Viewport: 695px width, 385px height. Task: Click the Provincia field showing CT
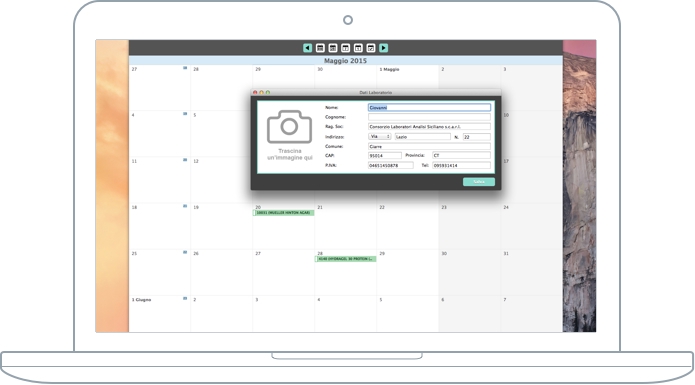click(461, 156)
